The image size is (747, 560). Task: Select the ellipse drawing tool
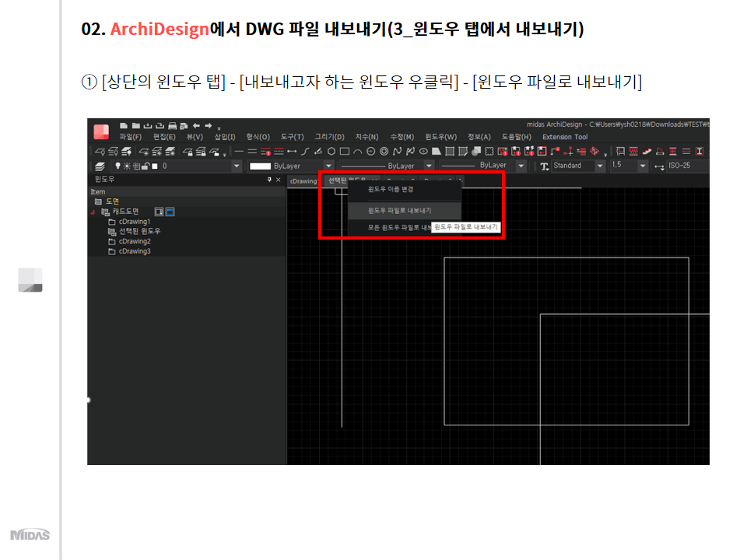pos(423,152)
